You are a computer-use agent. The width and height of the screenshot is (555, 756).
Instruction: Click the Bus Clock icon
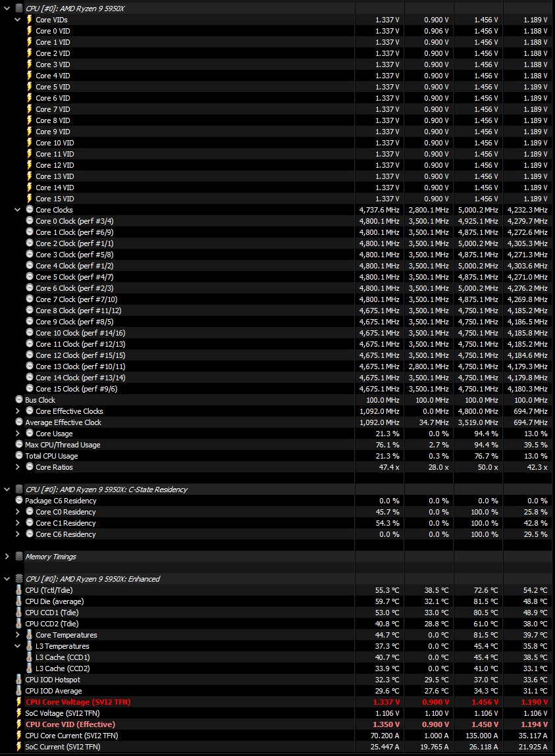click(x=19, y=399)
